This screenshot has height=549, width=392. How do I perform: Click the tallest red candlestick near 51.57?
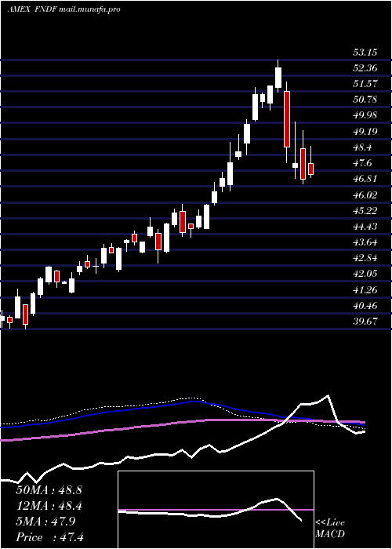click(287, 119)
